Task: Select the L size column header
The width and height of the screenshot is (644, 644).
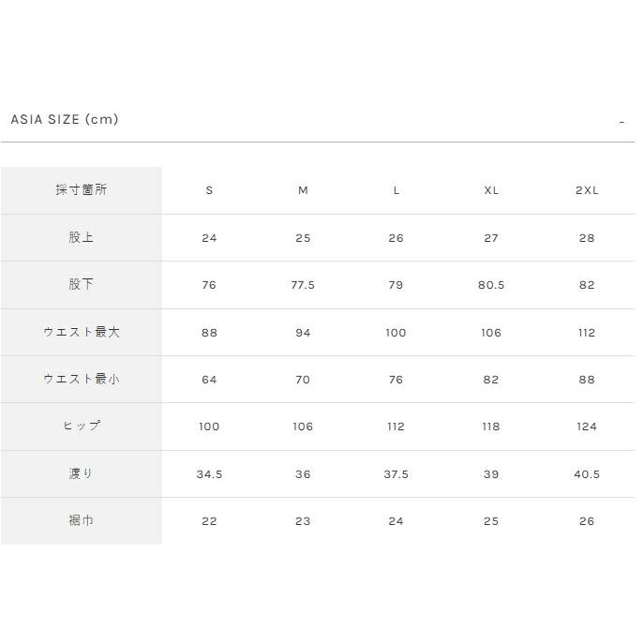Action: pos(396,190)
